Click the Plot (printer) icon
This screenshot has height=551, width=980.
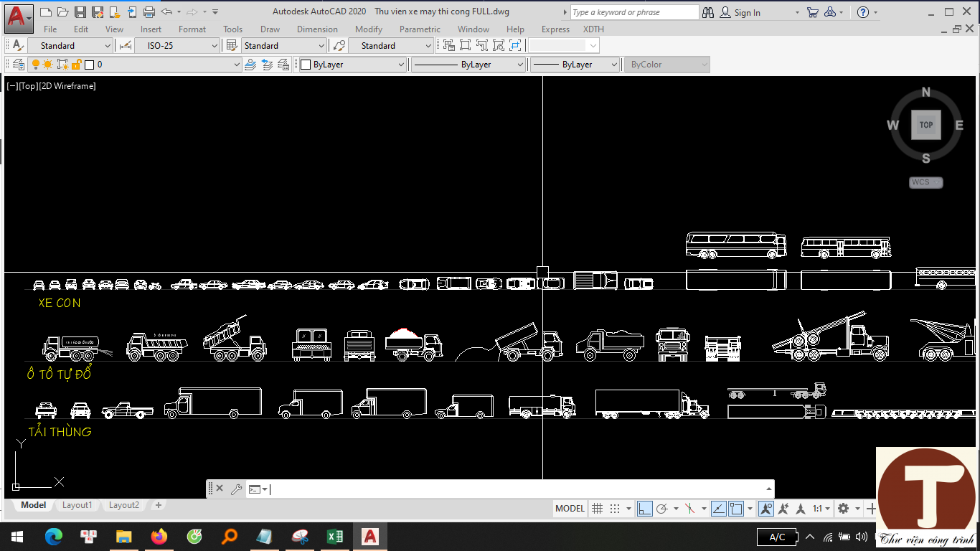point(149,12)
